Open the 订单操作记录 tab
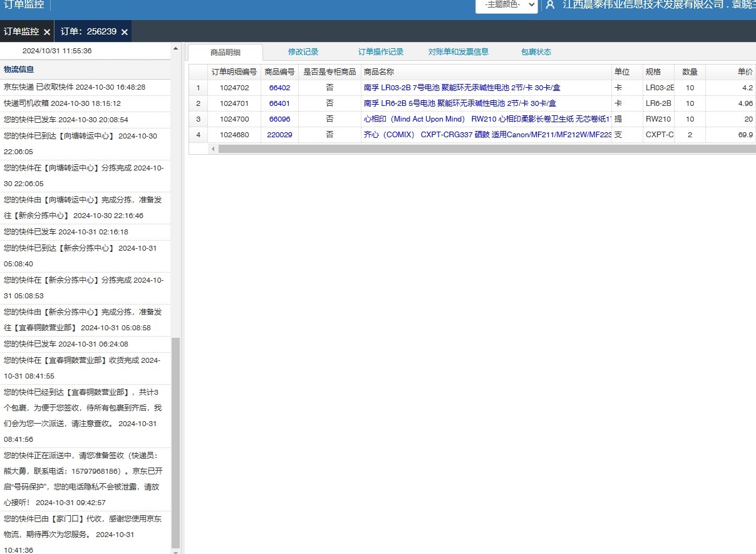Image resolution: width=756 pixels, height=554 pixels. 381,52
